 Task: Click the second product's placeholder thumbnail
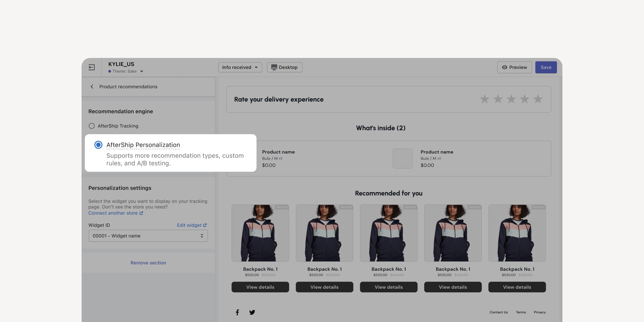tap(402, 158)
